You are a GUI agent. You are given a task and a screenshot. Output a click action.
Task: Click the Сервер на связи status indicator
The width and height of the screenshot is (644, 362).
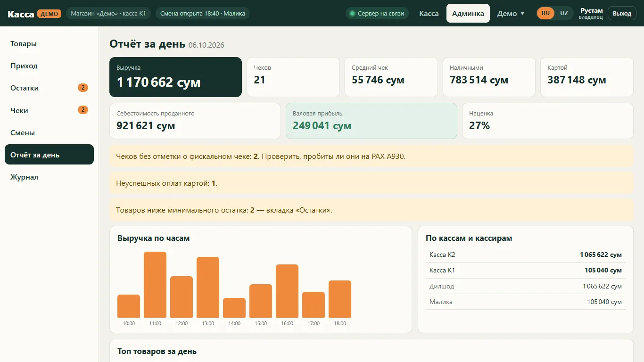pos(377,13)
